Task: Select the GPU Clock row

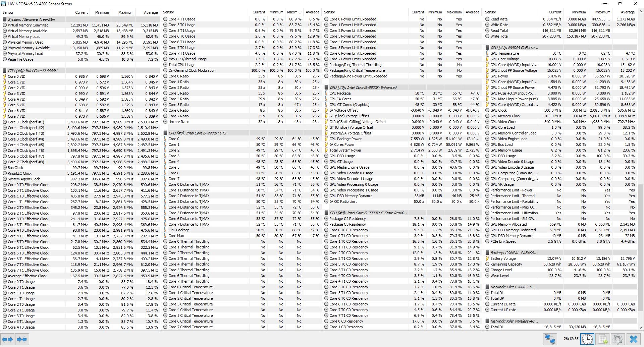Action: tap(560, 110)
